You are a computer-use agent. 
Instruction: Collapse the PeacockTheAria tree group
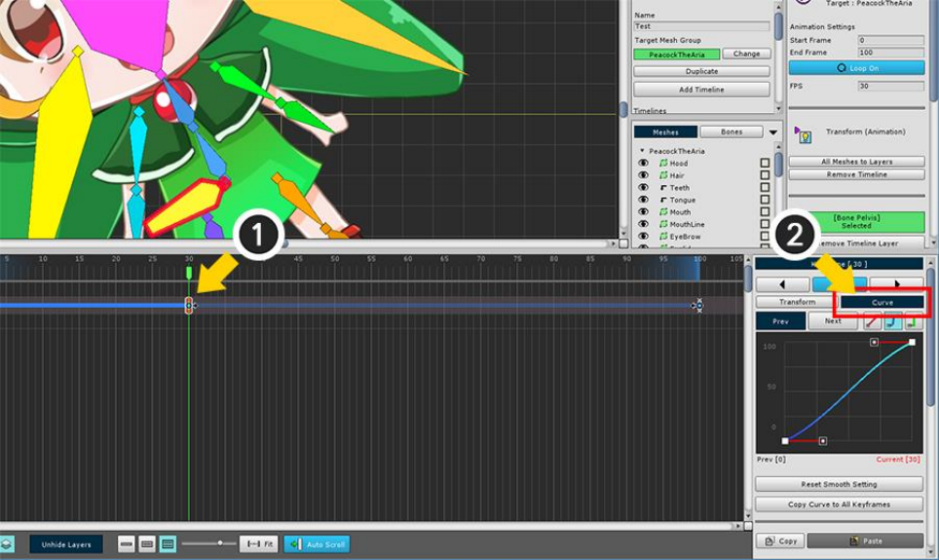tap(642, 151)
